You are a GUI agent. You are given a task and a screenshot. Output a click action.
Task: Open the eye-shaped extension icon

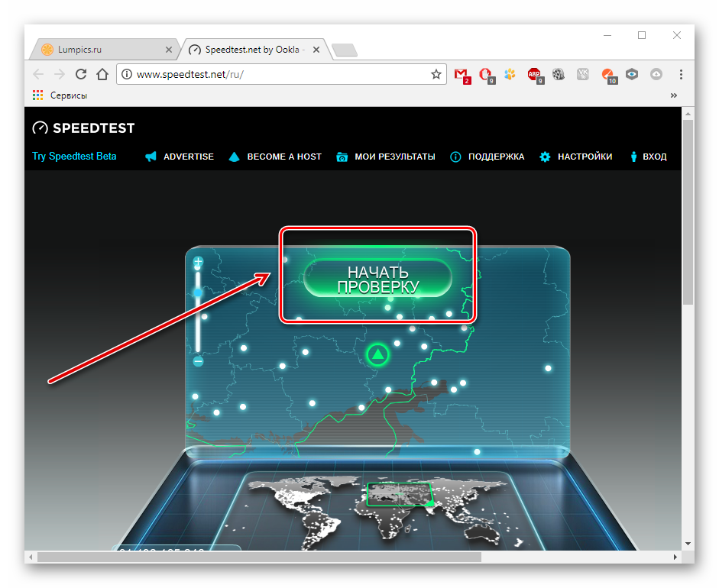(x=632, y=74)
